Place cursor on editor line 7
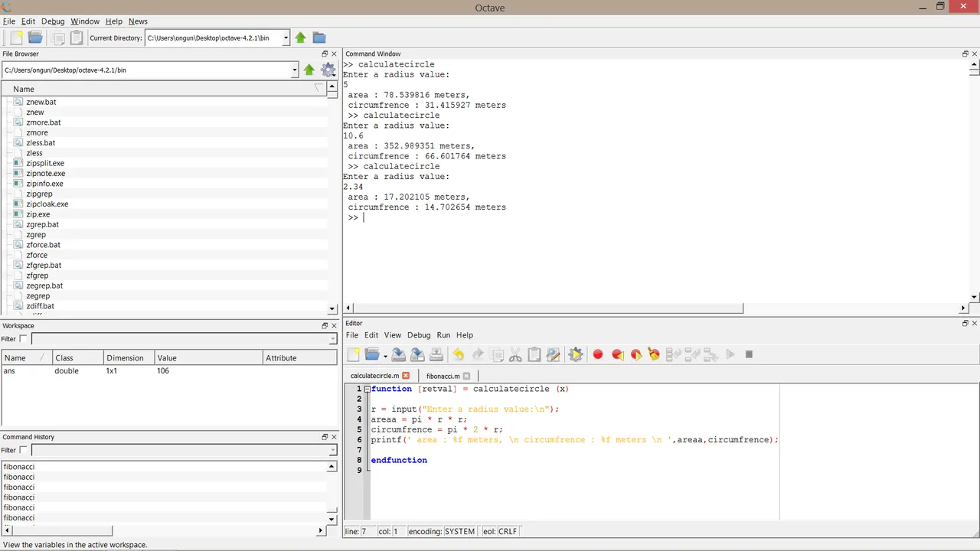Screen dimensions: 980x551 tap(574, 450)
